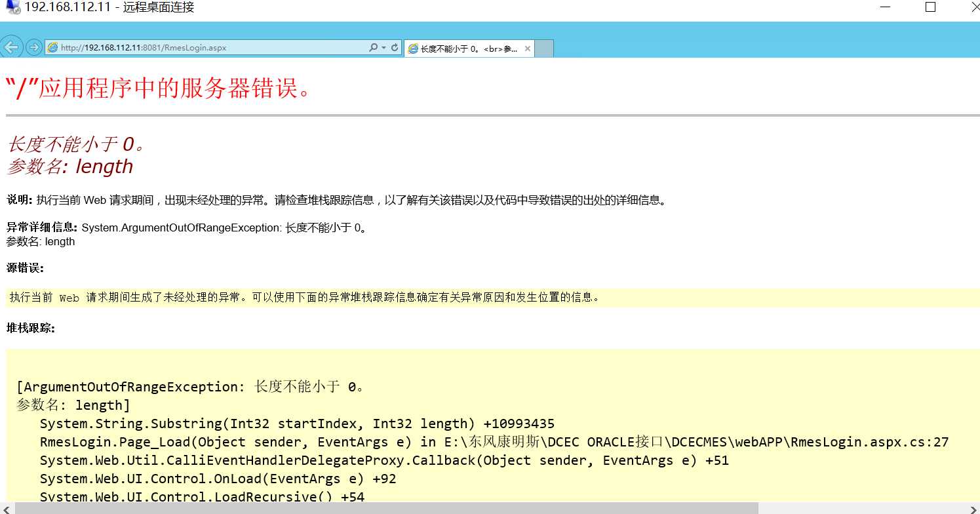Click the yellow box text starting 执行当前 Web 请求期间生成了
Image resolution: width=980 pixels, height=514 pixels.
304,298
